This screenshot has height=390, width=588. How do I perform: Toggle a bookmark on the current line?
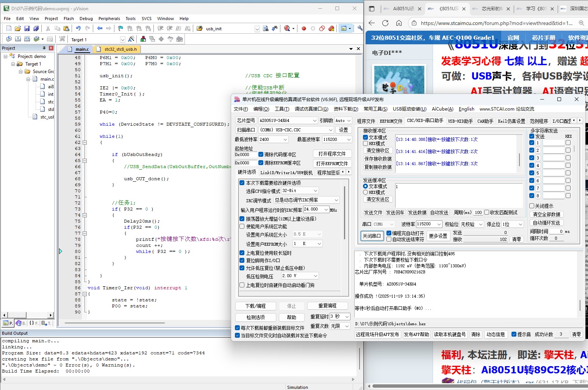click(120, 28)
